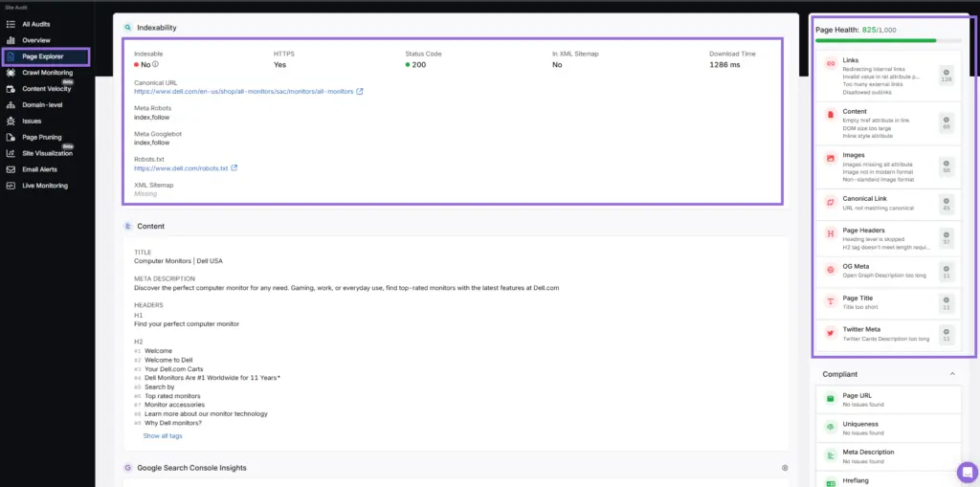Open the dell.com/robots.txt link
Screen dimensions: 980x487
181,168
